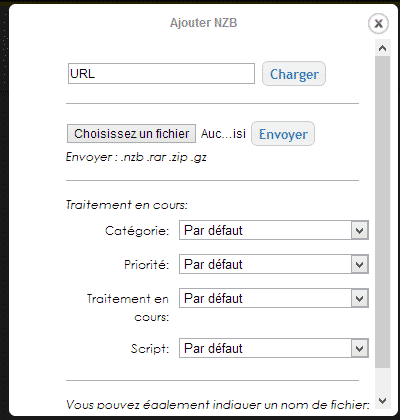Click the scrollbar down arrow
Viewport: 400px width, 420px height.
click(382, 400)
